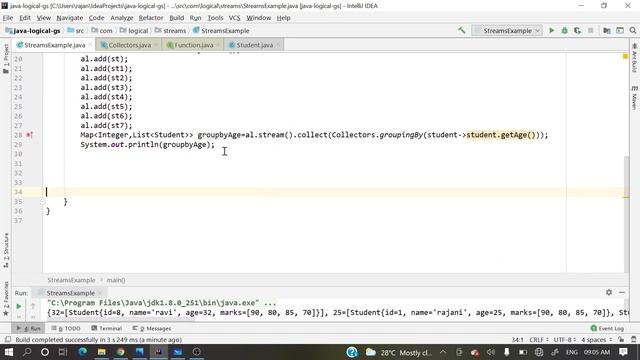Change line separator CRLF in the status bar

pyautogui.click(x=538, y=340)
